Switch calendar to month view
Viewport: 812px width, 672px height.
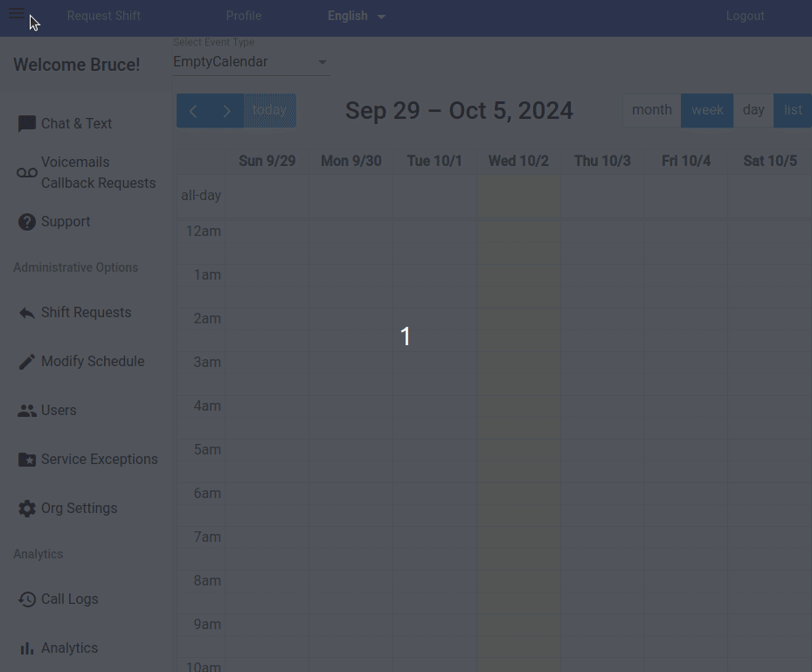[652, 110]
